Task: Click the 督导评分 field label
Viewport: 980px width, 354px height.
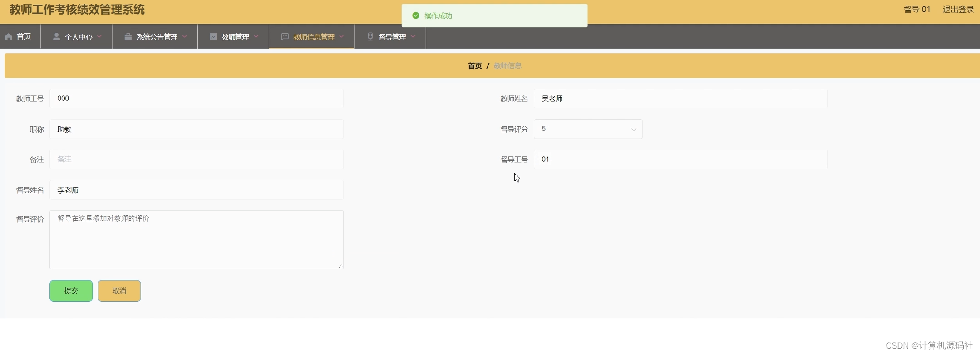Action: (x=514, y=130)
